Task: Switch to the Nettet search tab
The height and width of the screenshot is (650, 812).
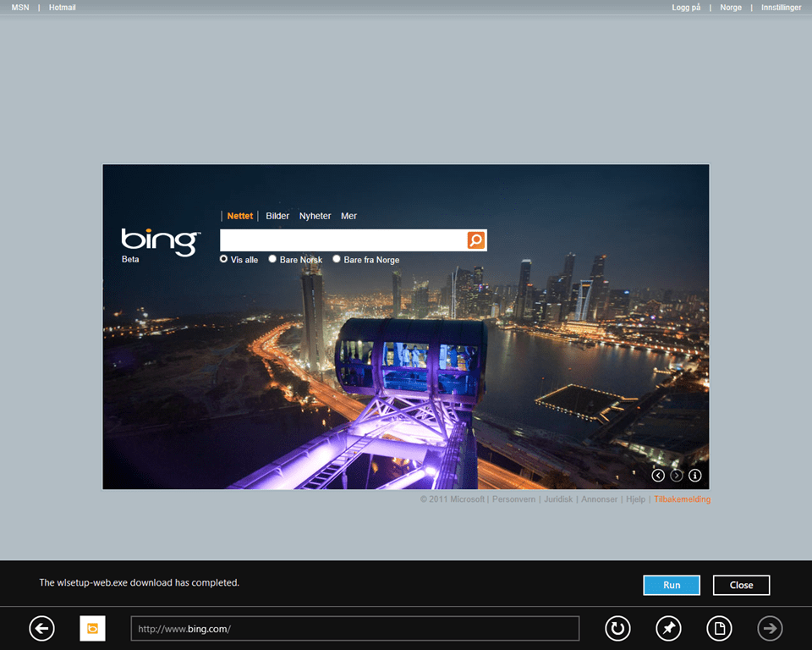Action: pyautogui.click(x=239, y=216)
